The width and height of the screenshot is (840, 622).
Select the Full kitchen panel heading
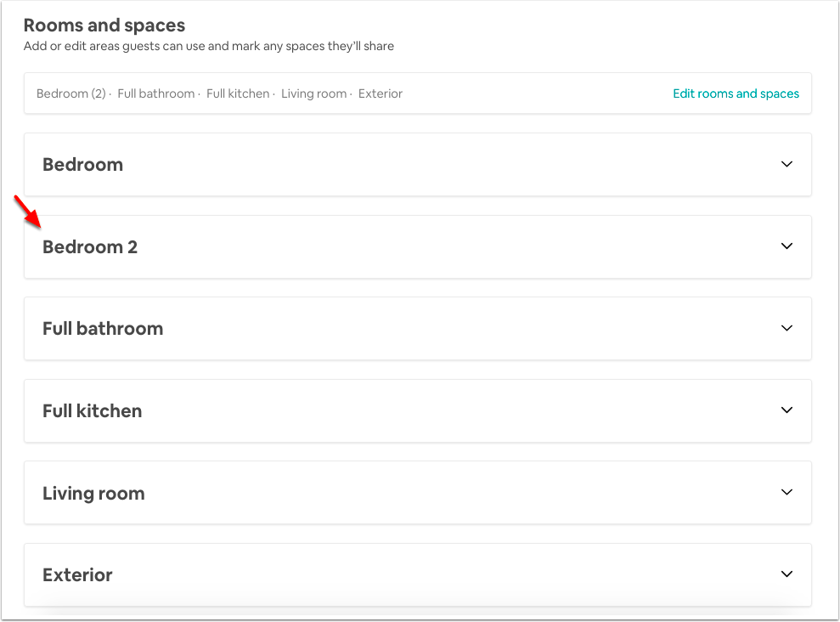pos(92,411)
